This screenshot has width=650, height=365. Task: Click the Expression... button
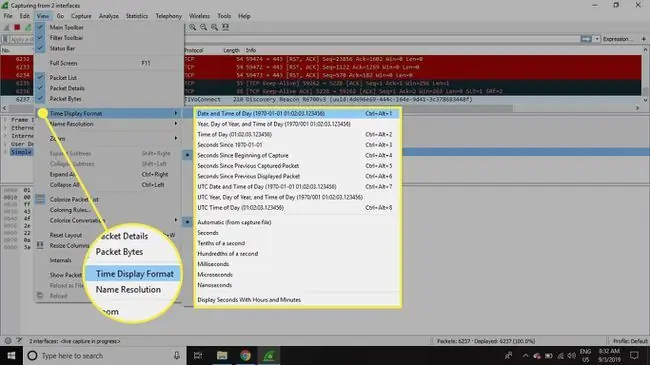click(x=618, y=39)
